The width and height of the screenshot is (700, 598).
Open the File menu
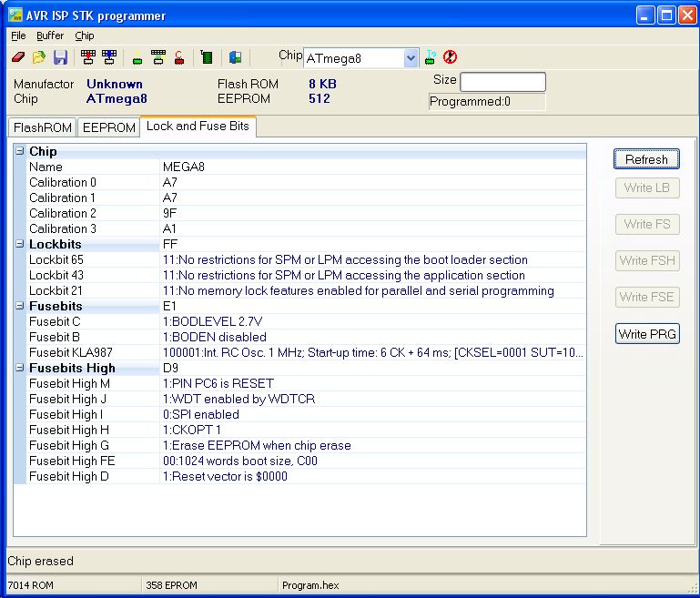18,35
